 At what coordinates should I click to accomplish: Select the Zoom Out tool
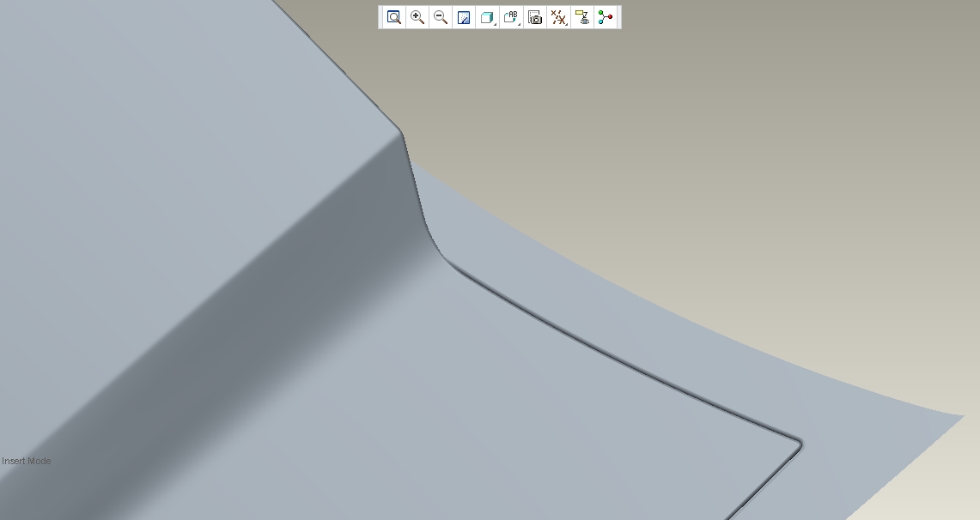coord(441,17)
